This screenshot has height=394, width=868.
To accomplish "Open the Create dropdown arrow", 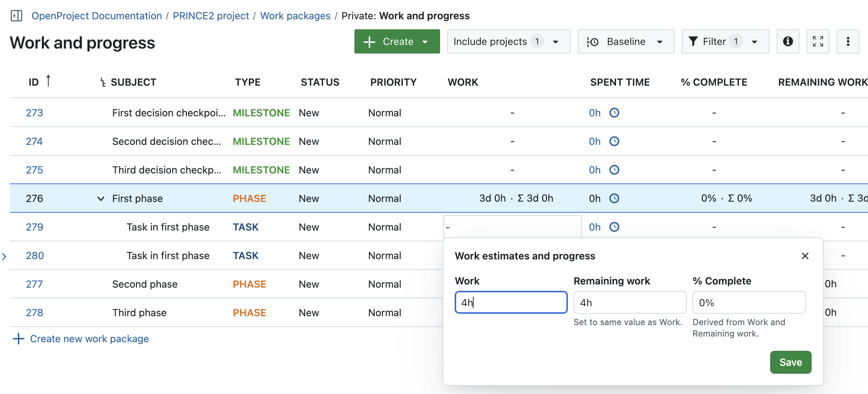I will [425, 42].
